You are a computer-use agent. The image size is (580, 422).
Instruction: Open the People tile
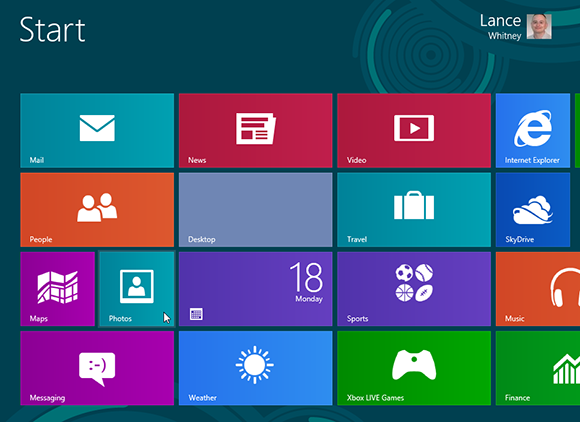click(x=97, y=210)
